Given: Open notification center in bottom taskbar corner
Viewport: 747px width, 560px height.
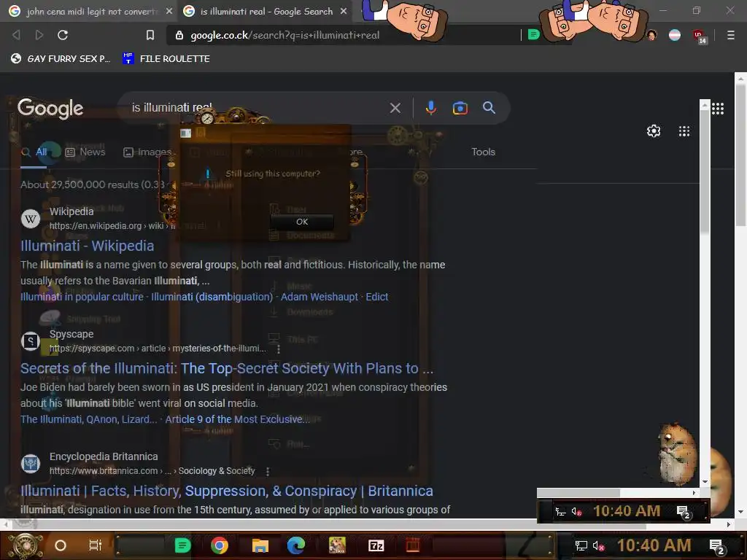Looking at the screenshot, I should pyautogui.click(x=716, y=547).
